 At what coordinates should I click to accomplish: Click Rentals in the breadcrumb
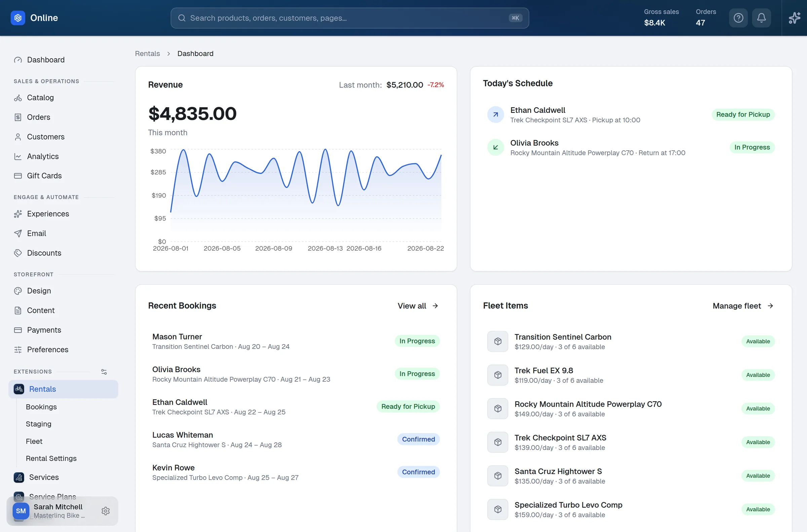(147, 54)
